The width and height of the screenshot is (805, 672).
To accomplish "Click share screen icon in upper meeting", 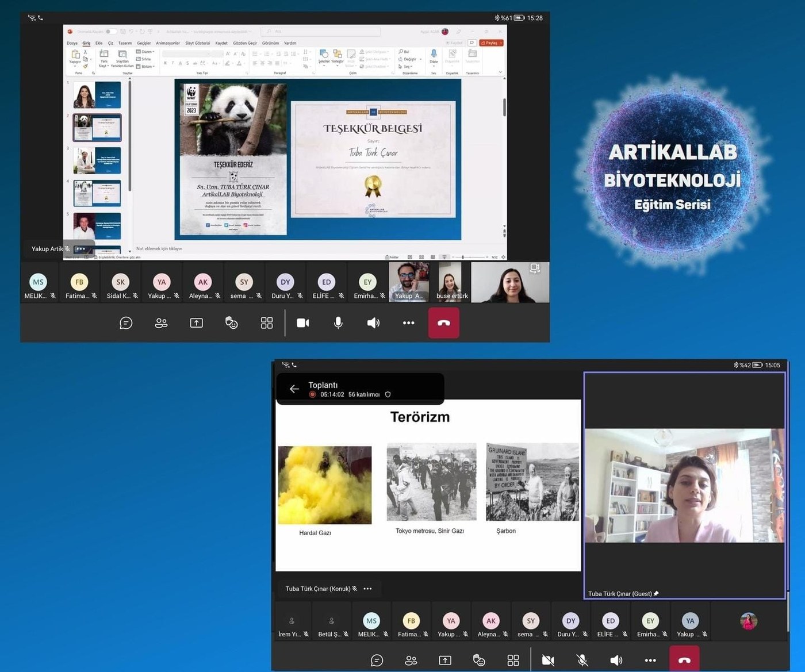I will point(197,323).
